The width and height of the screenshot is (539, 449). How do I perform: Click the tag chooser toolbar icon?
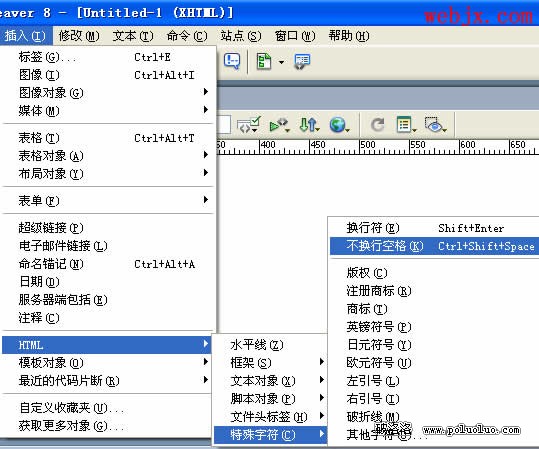click(x=302, y=62)
